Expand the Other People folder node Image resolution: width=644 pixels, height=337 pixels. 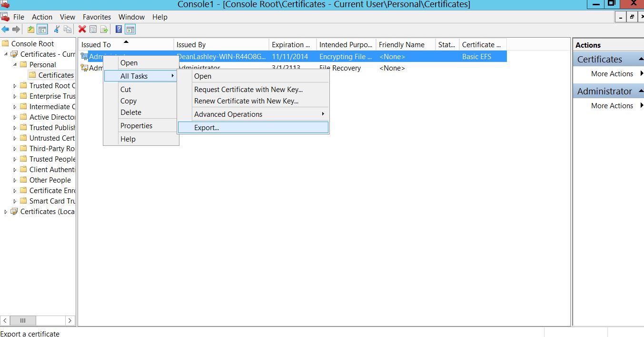click(x=15, y=180)
